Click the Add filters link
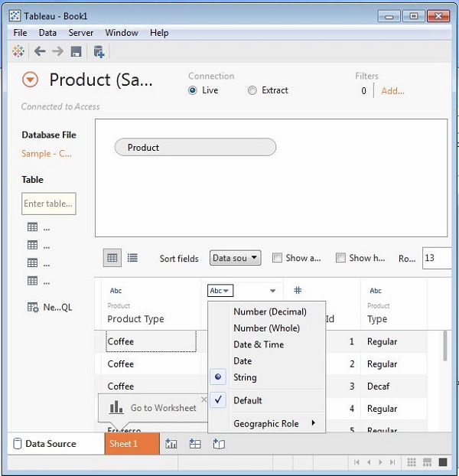Image resolution: width=459 pixels, height=476 pixels. 392,91
